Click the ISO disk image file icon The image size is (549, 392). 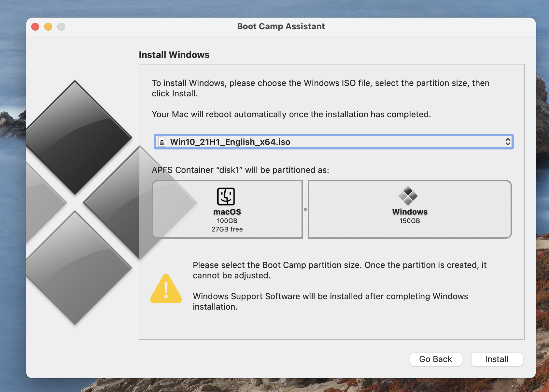point(162,142)
